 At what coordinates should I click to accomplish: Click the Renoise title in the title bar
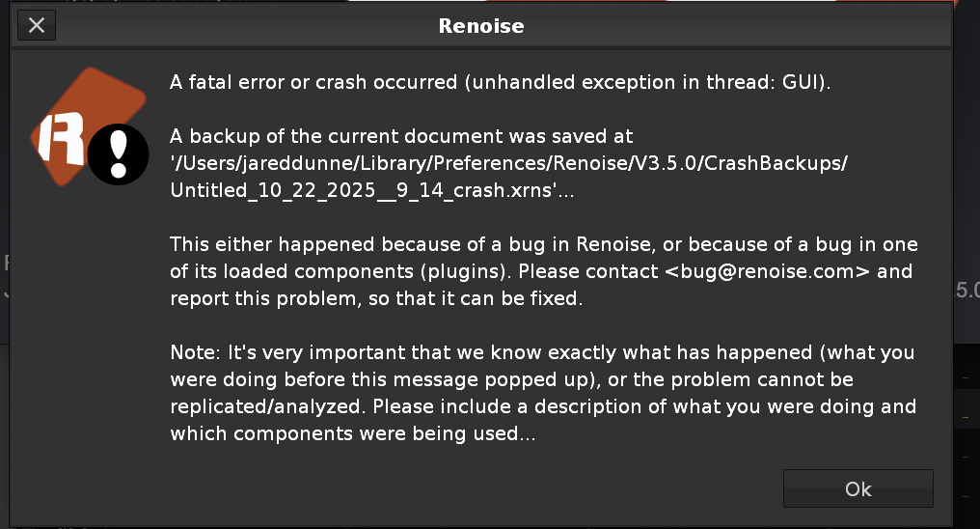[480, 26]
